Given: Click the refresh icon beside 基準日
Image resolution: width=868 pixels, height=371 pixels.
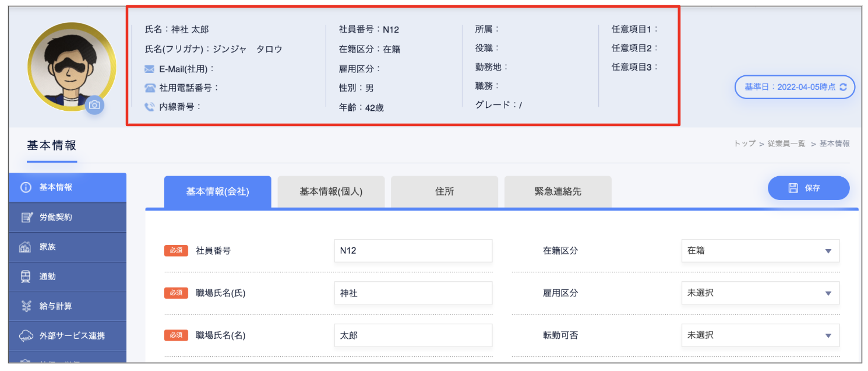Looking at the screenshot, I should (x=843, y=87).
